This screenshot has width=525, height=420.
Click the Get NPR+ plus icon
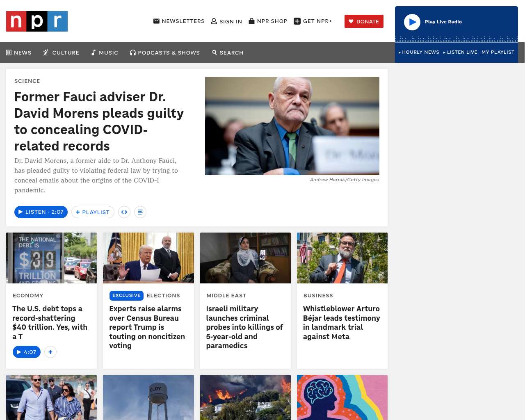point(297,21)
